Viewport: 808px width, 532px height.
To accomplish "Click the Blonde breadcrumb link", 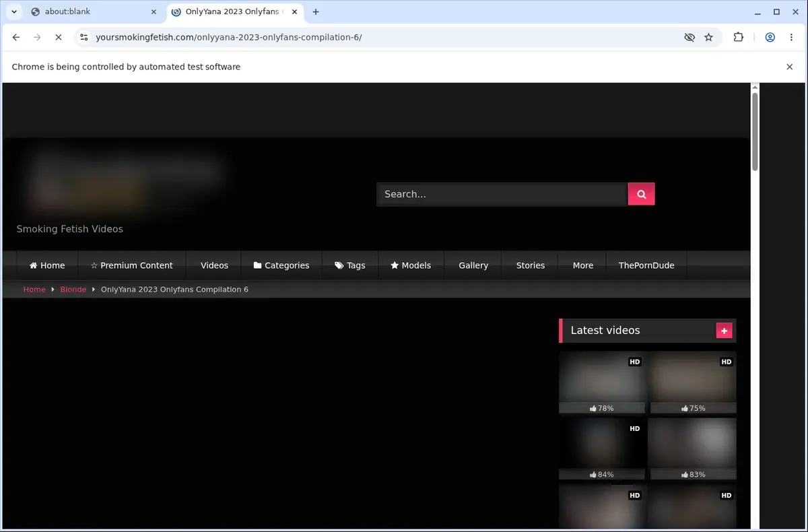I will coord(73,290).
